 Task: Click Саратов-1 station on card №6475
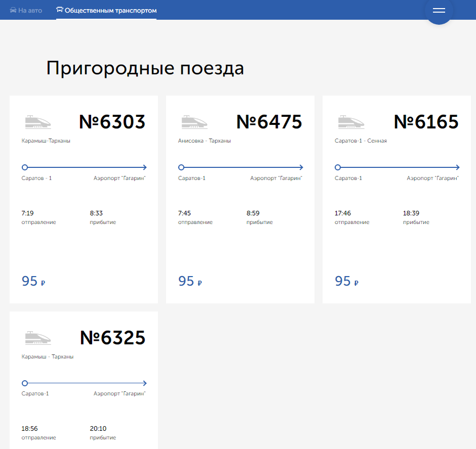[192, 178]
